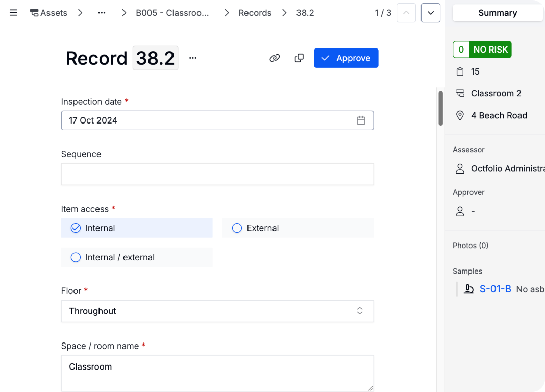Click the NO RISK score badge
The image size is (545, 392).
tap(482, 50)
